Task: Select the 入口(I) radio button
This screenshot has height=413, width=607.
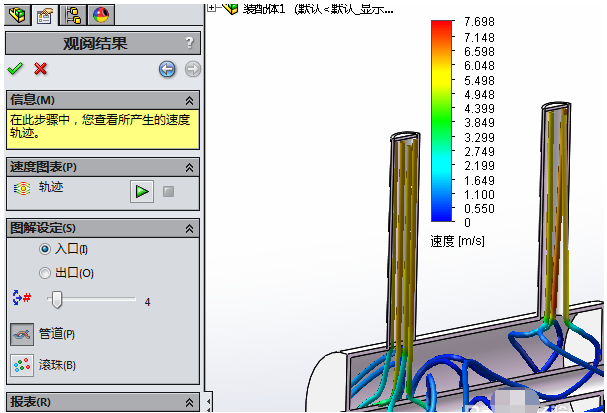Action: (45, 249)
